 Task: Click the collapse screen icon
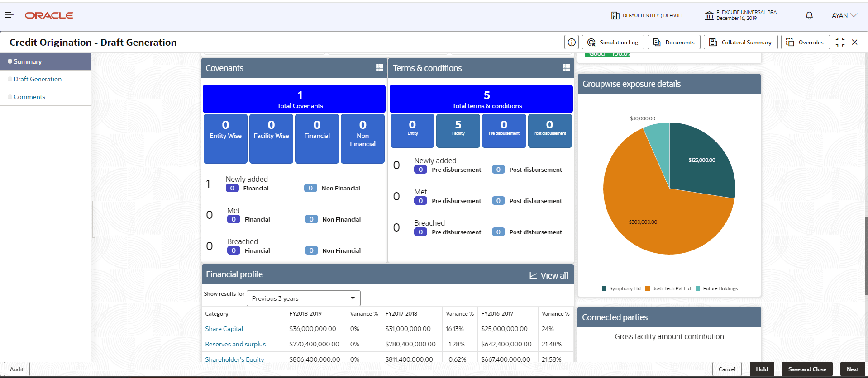tap(840, 42)
